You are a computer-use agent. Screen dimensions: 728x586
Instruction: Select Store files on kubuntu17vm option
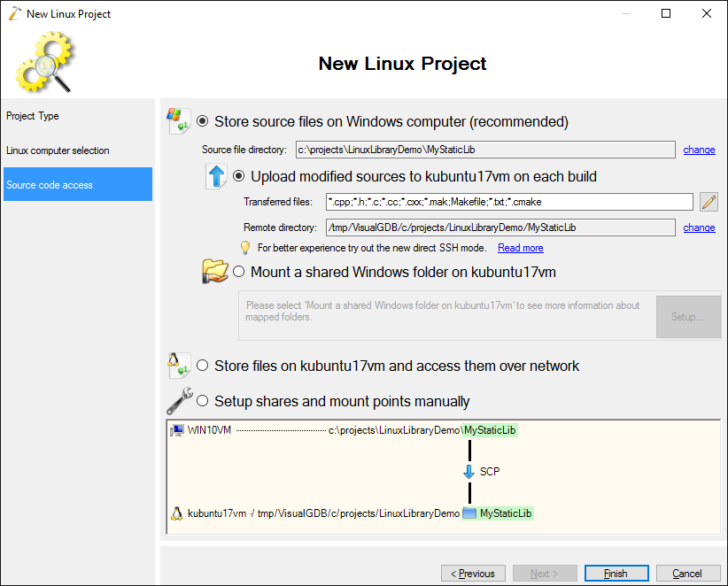[x=203, y=366]
